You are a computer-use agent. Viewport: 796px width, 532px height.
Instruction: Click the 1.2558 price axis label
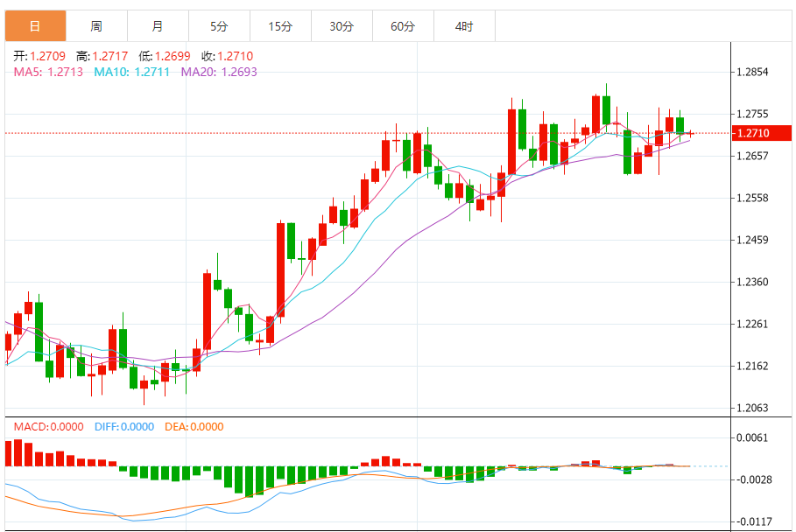tap(752, 198)
